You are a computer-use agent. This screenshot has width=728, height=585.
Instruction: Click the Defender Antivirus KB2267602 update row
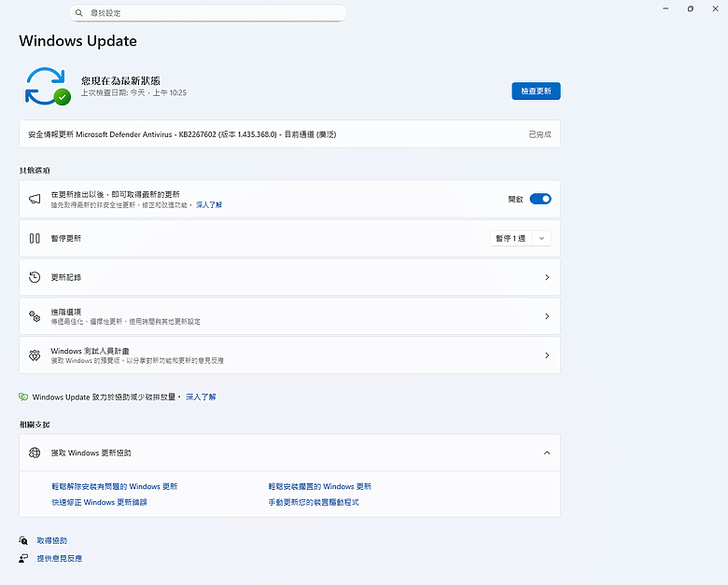(x=289, y=134)
